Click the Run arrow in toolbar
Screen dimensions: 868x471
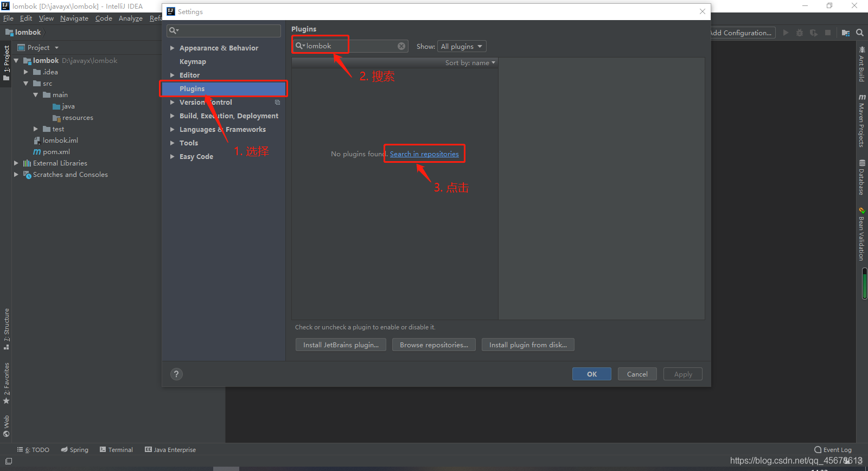point(785,33)
